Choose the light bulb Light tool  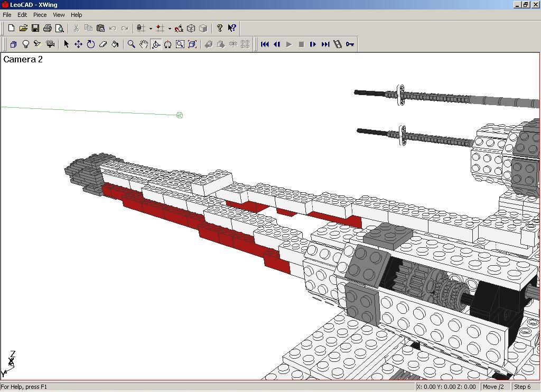point(25,44)
